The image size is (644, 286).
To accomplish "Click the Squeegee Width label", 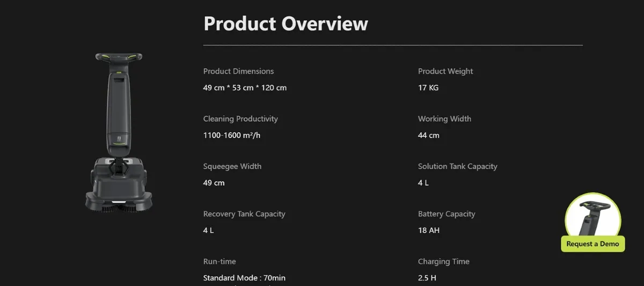I will pos(232,166).
